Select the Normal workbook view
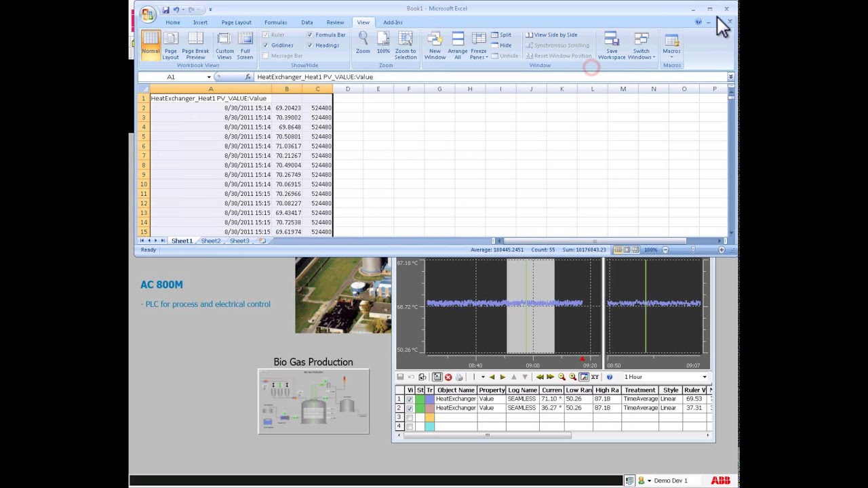 [151, 46]
